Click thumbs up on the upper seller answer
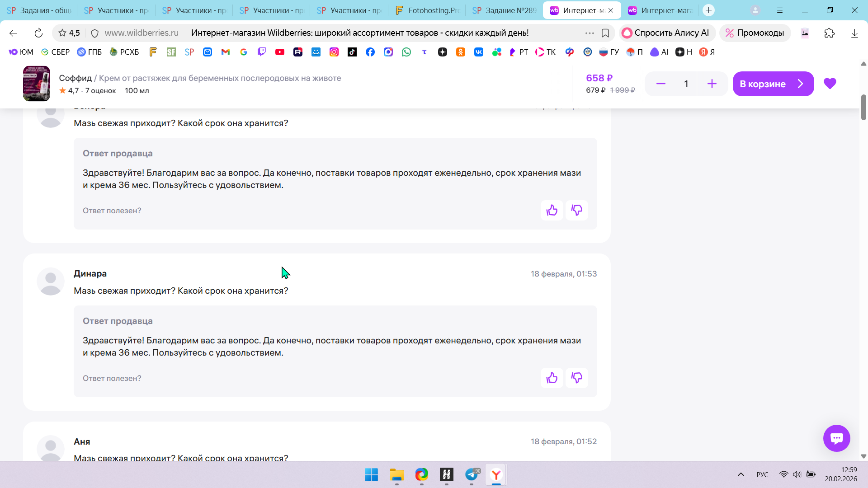This screenshot has width=868, height=488. [x=552, y=210]
